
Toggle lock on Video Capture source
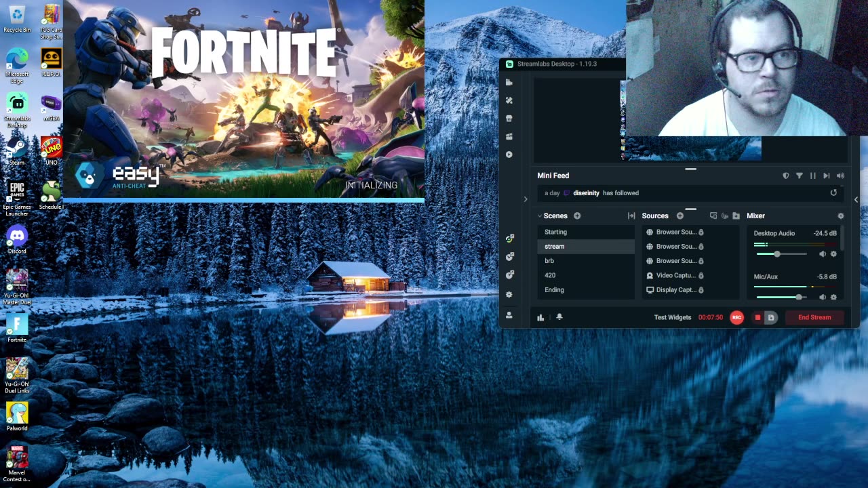pos(701,276)
